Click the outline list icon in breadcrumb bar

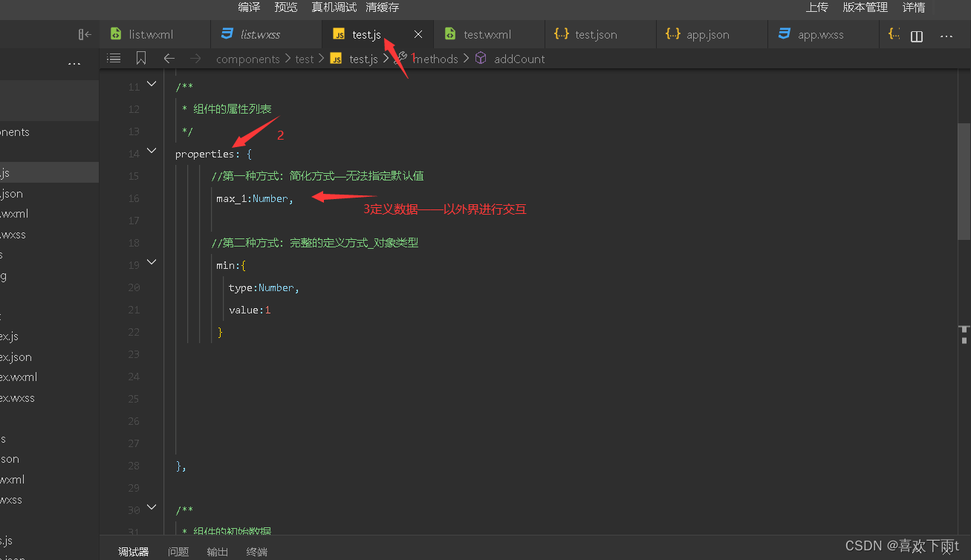[x=114, y=58]
